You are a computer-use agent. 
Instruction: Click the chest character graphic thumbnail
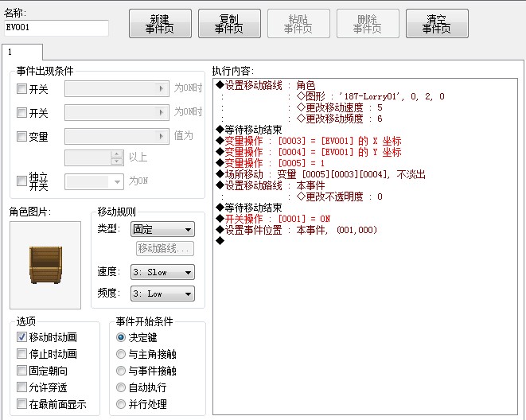tap(45, 265)
